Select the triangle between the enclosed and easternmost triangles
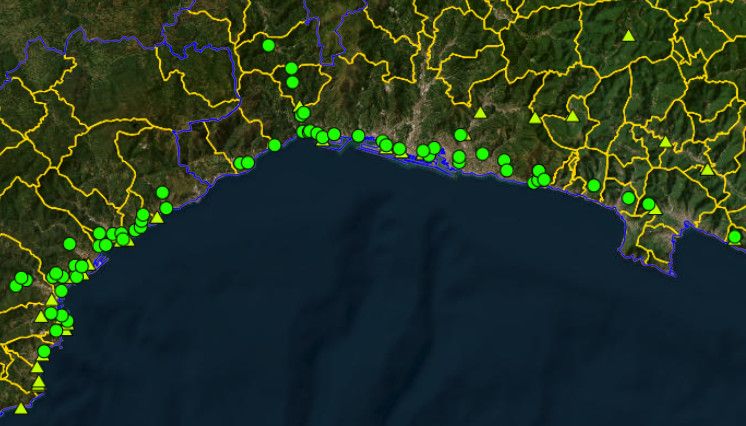 [x=665, y=142]
